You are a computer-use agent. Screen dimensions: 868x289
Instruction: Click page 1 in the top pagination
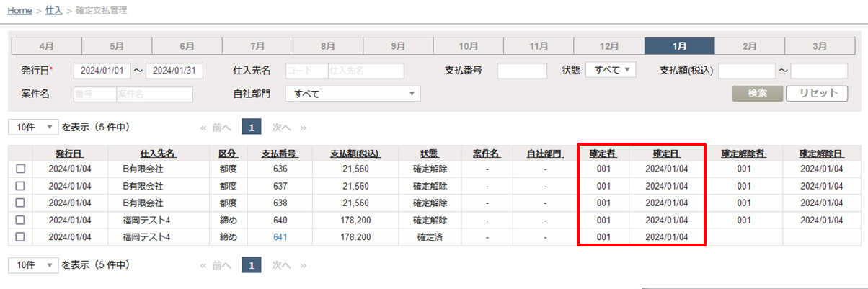[x=251, y=127]
